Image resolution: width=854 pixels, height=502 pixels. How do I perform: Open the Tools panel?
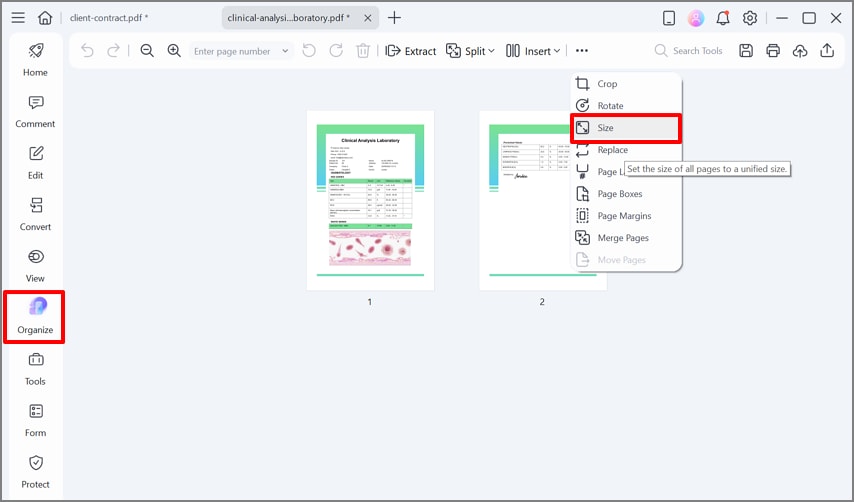(35, 369)
